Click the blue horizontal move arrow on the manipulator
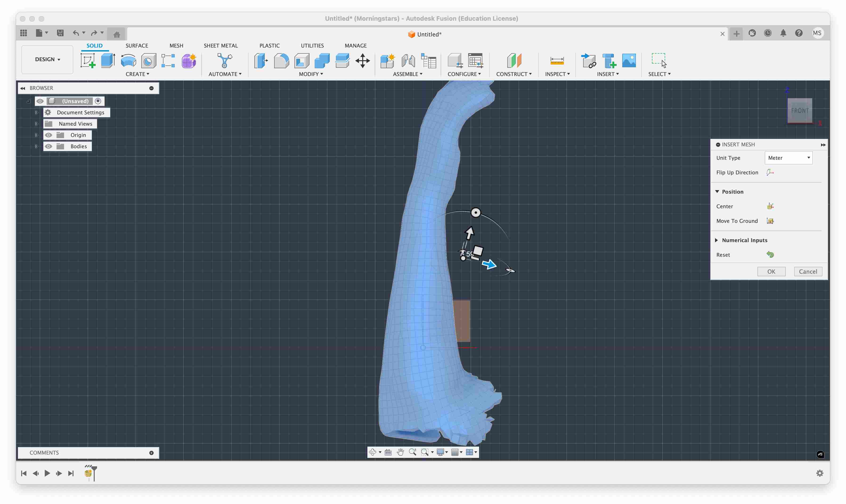This screenshot has width=846, height=504. [489, 264]
